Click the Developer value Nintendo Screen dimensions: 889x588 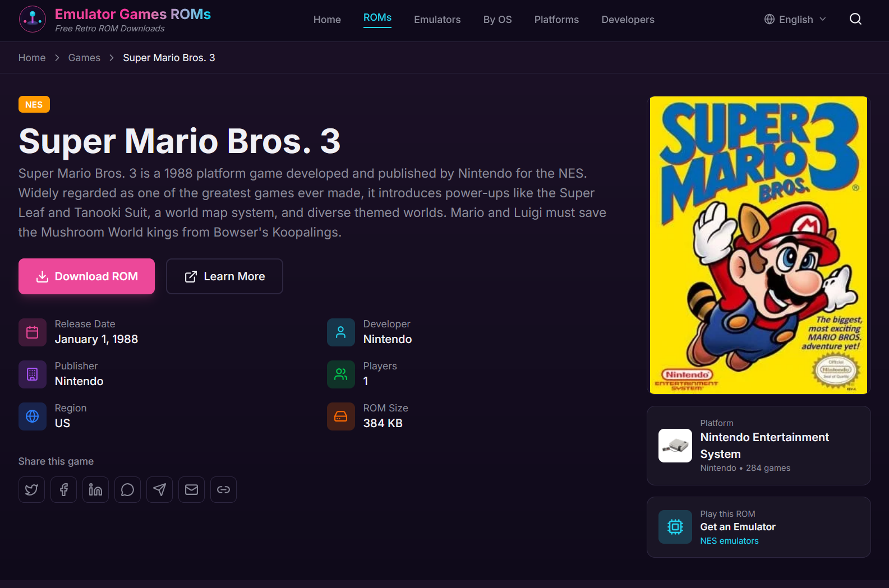coord(388,339)
